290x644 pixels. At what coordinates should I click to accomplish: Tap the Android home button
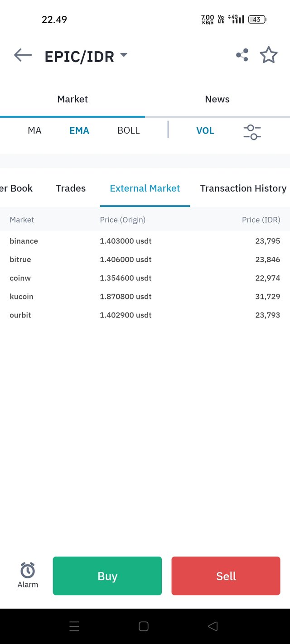(144, 626)
